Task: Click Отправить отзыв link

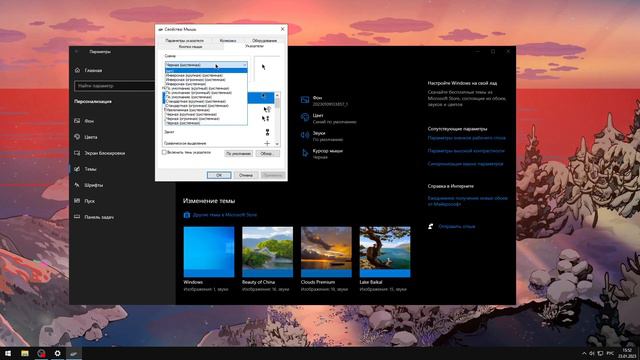Action: point(457,226)
